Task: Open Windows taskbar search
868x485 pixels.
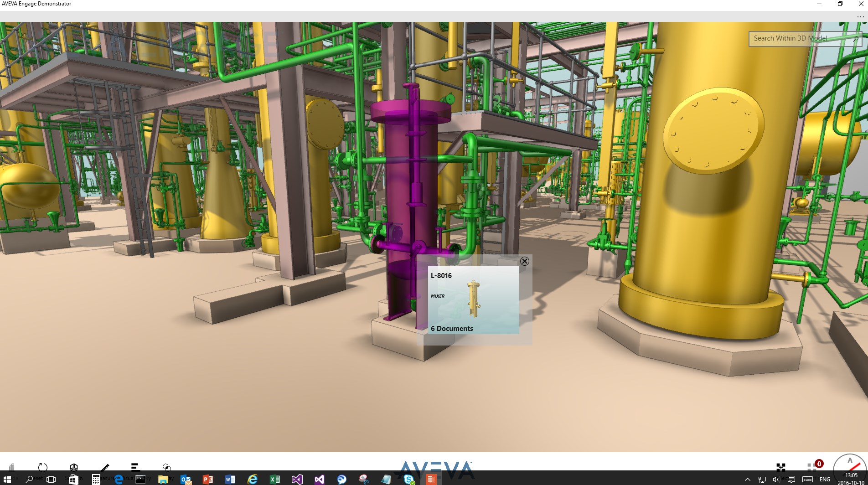Action: 29,479
